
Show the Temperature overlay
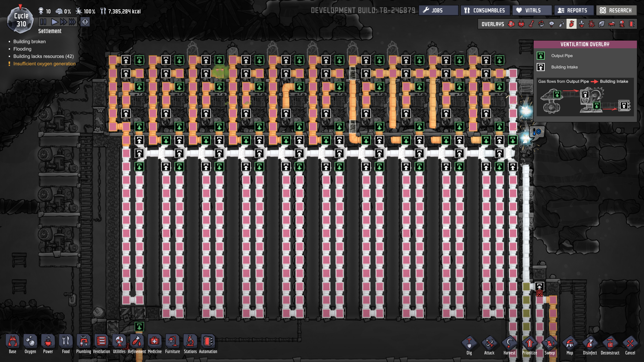tap(531, 24)
